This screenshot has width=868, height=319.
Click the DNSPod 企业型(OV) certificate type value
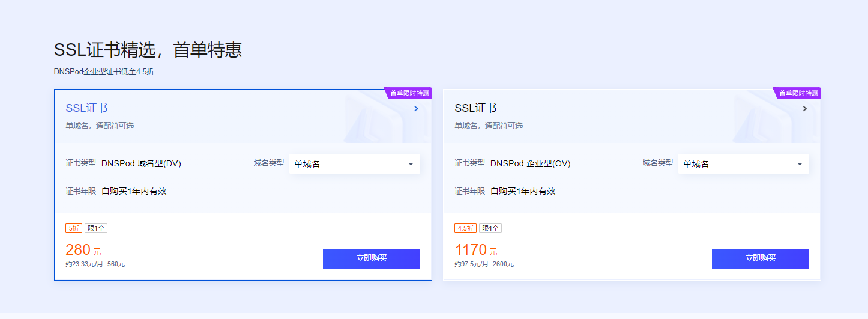coord(531,163)
